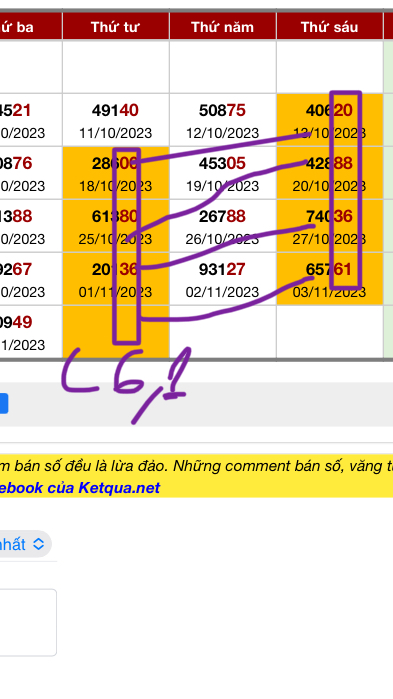
Task: Click the highlighted result 65761 cell
Action: 330,279
